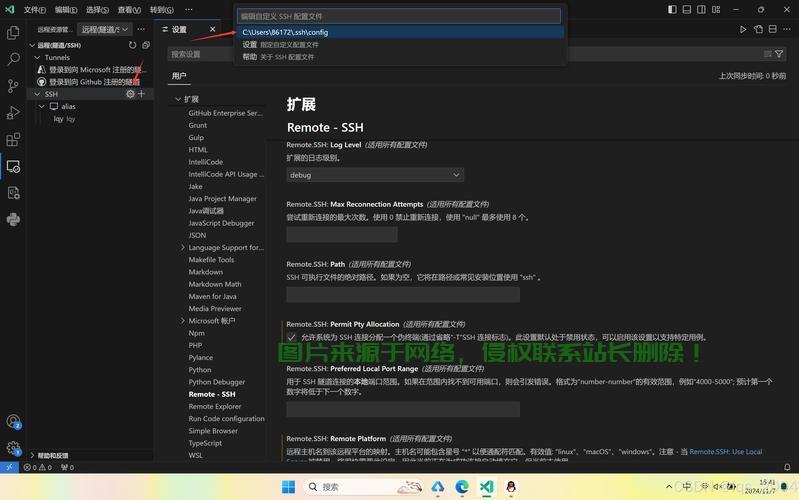The width and height of the screenshot is (799, 500).
Task: Open the menu bar overflow ellipsis
Action: pyautogui.click(x=189, y=10)
